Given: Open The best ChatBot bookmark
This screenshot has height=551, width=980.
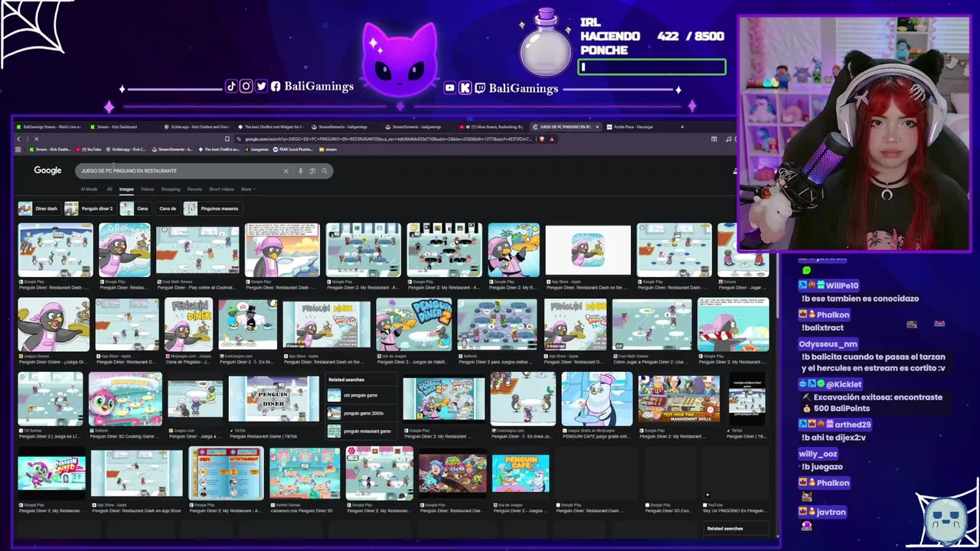Looking at the screenshot, I should tap(218, 149).
